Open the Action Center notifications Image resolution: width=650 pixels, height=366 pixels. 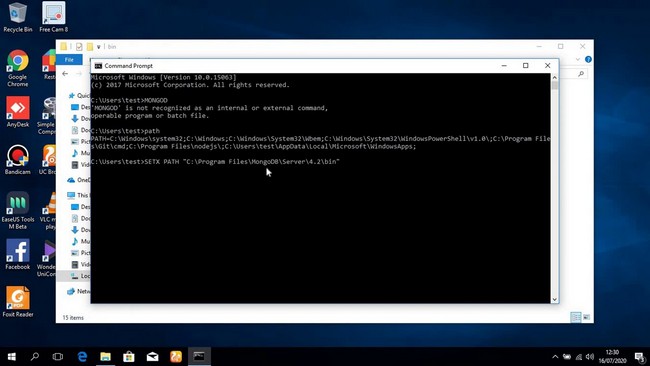click(640, 356)
